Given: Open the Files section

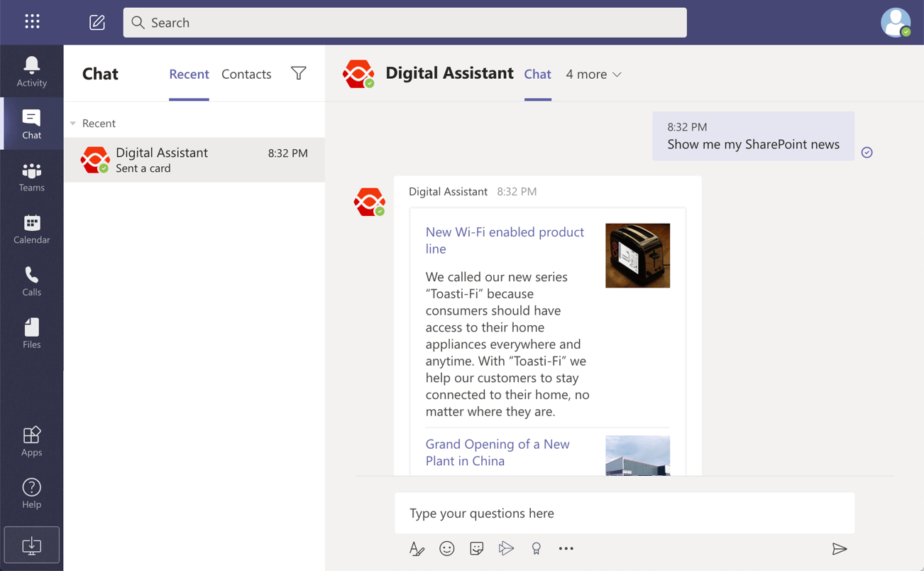Looking at the screenshot, I should [x=31, y=332].
